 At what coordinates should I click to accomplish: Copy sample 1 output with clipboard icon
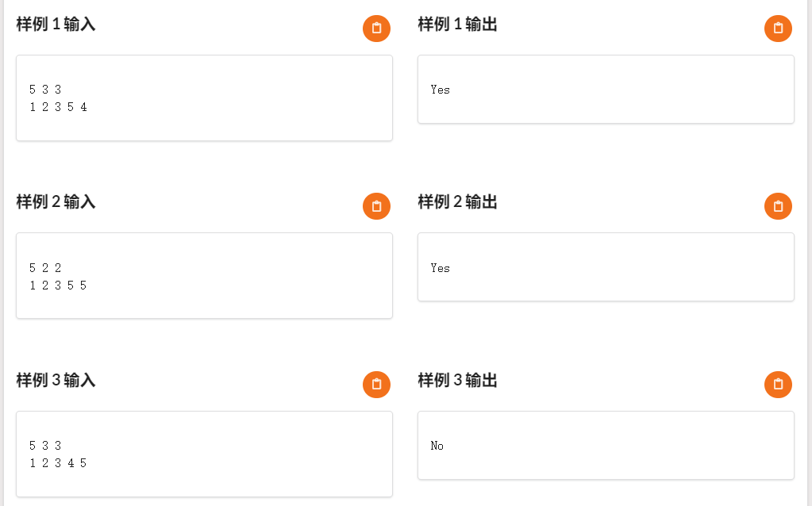[778, 29]
